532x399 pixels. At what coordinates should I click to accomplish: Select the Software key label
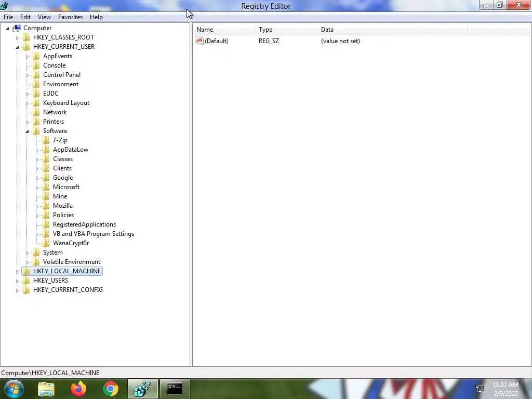pos(55,130)
